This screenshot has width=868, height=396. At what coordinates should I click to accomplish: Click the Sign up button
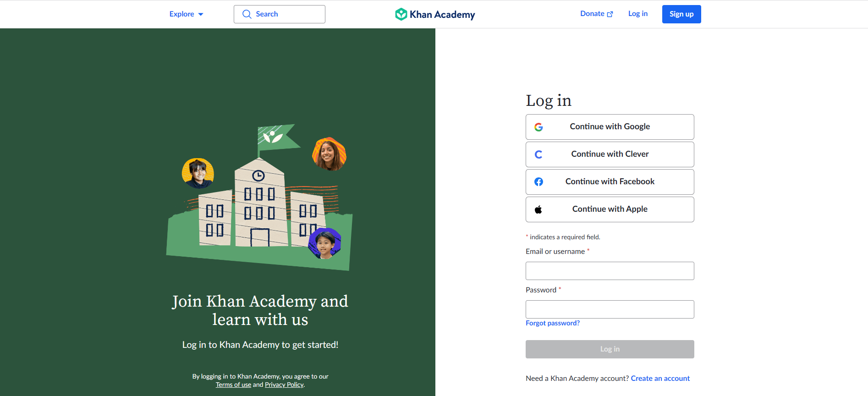681,14
